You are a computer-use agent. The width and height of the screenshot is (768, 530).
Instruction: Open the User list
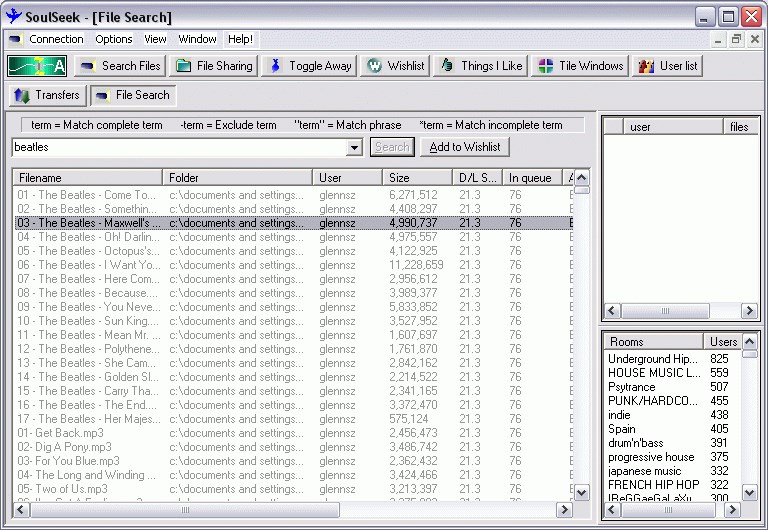tap(668, 66)
